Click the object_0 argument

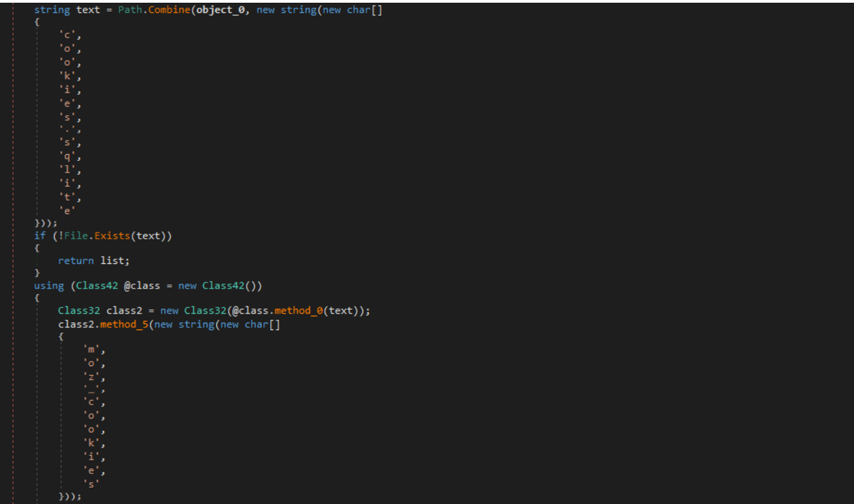(220, 10)
